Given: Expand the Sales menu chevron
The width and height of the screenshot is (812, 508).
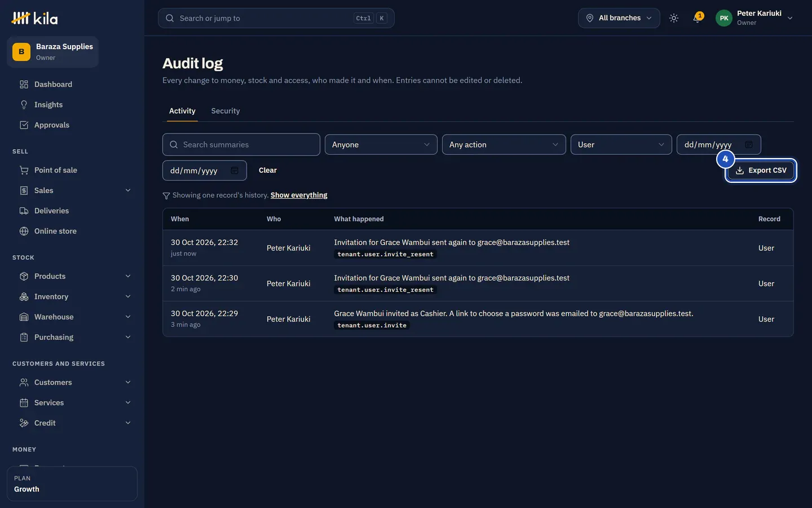Looking at the screenshot, I should (x=128, y=191).
